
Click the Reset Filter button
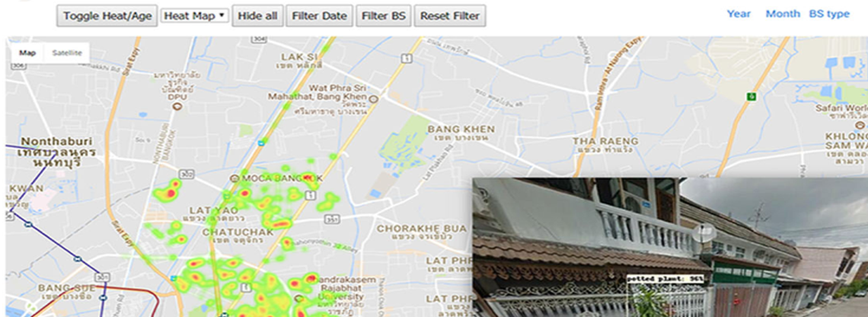coord(450,16)
